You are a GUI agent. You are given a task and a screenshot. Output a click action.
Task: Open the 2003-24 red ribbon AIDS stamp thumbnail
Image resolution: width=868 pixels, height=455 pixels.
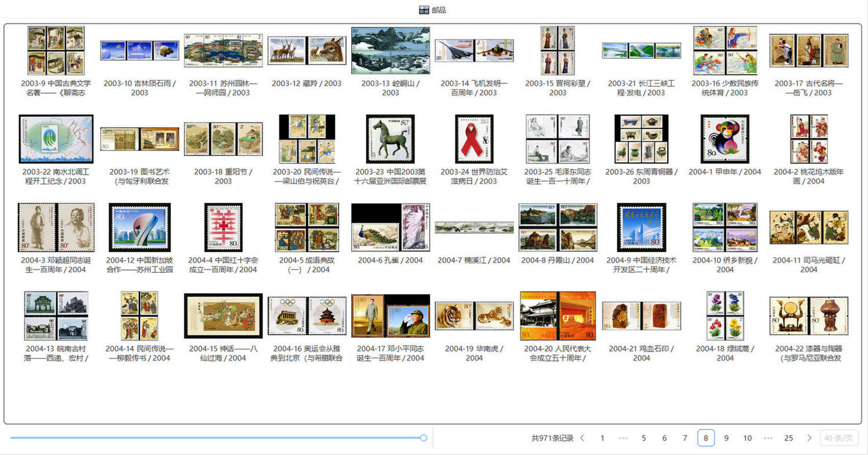pyautogui.click(x=473, y=139)
